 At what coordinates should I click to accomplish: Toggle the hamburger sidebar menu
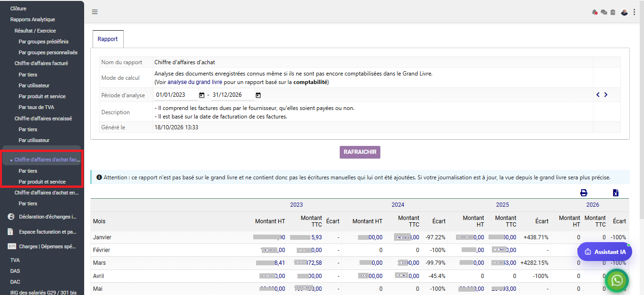tap(95, 12)
